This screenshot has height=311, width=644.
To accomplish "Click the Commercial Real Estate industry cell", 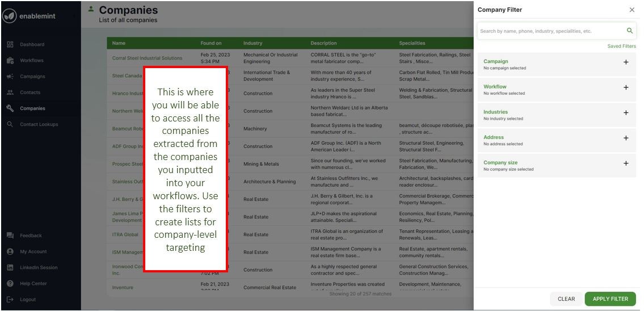I will [270, 288].
